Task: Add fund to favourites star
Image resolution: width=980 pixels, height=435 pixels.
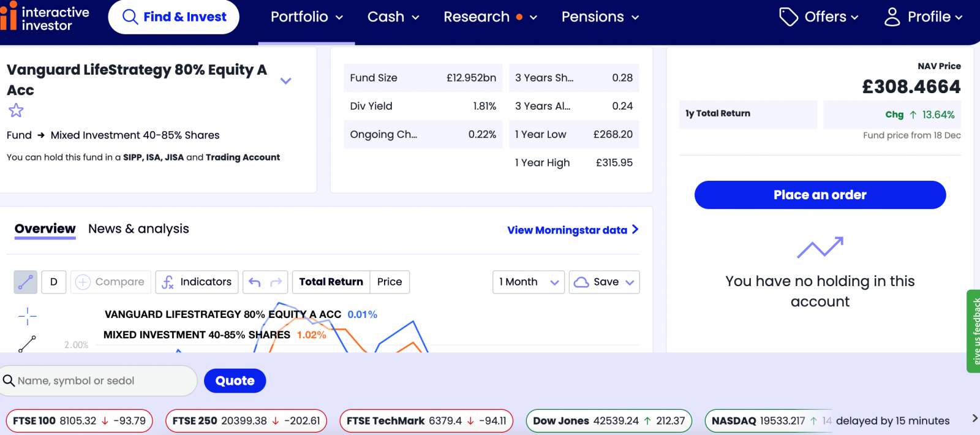Action: [x=16, y=111]
